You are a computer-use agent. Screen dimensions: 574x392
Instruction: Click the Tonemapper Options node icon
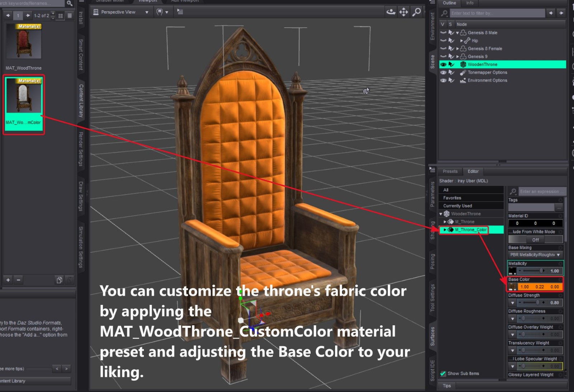click(463, 72)
